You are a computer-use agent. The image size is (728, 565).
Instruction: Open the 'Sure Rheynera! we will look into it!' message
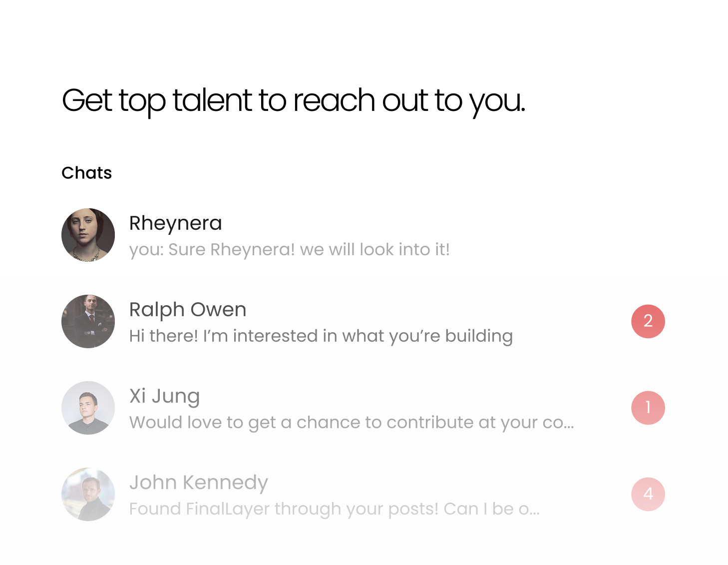point(290,249)
